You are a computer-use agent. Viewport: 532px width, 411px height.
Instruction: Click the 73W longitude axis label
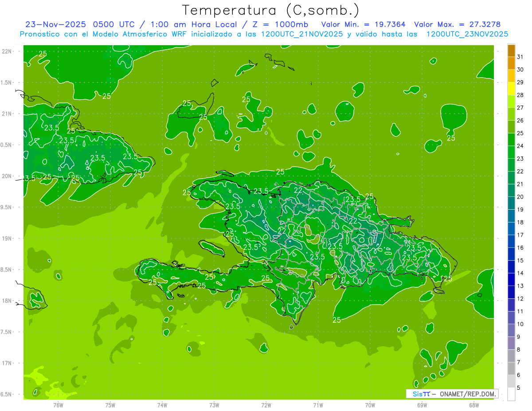(214, 405)
